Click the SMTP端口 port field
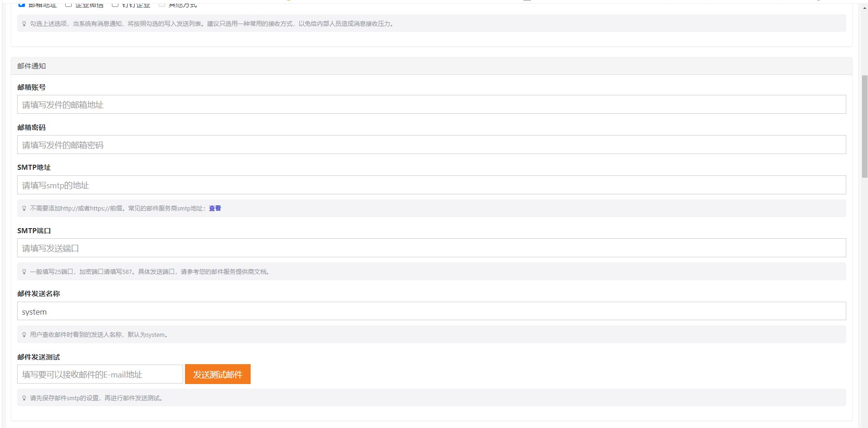 click(431, 248)
